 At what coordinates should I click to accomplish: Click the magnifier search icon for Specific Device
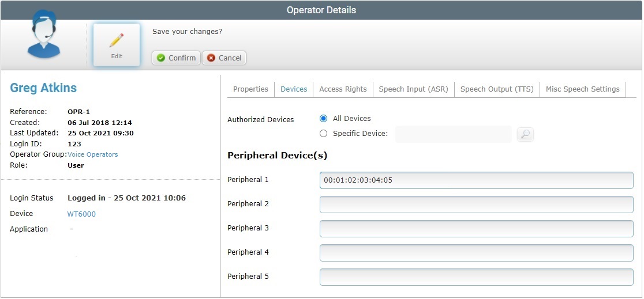pyautogui.click(x=525, y=134)
